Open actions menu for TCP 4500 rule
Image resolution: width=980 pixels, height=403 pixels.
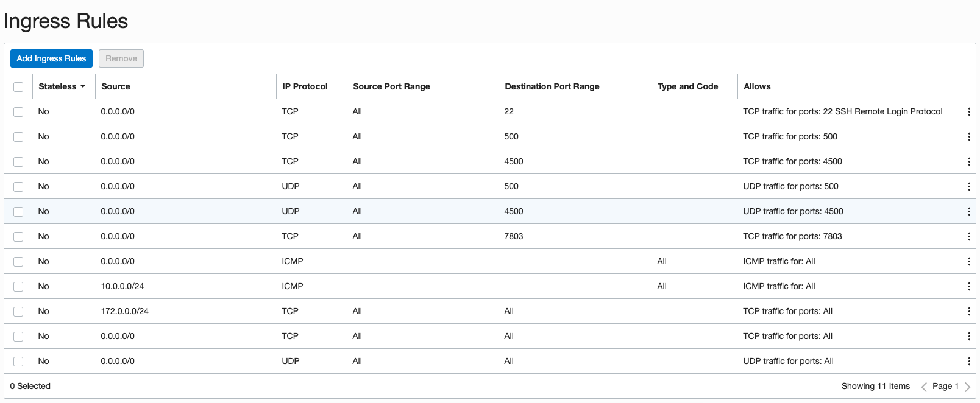coord(969,161)
